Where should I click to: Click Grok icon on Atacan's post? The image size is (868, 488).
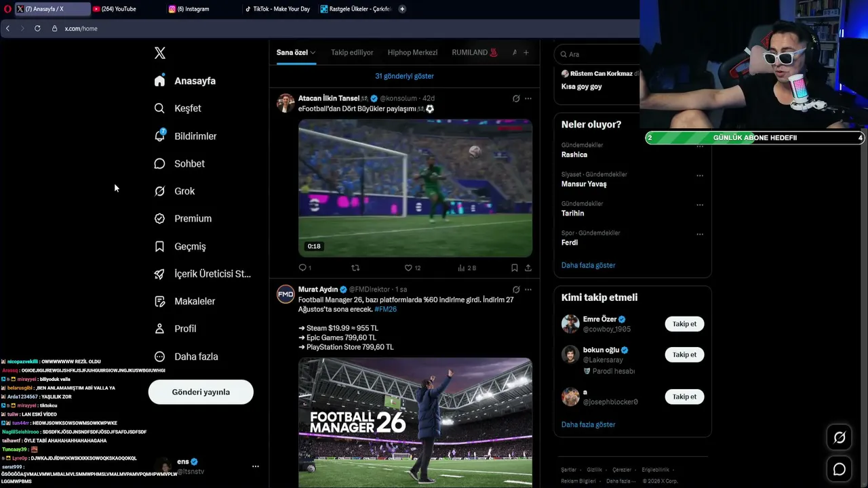pyautogui.click(x=516, y=98)
